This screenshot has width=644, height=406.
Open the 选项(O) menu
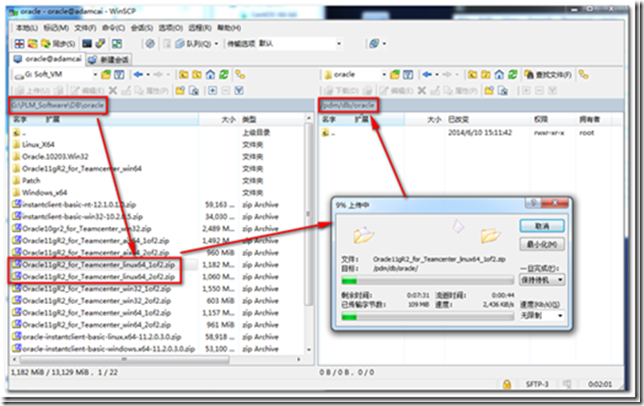[170, 28]
